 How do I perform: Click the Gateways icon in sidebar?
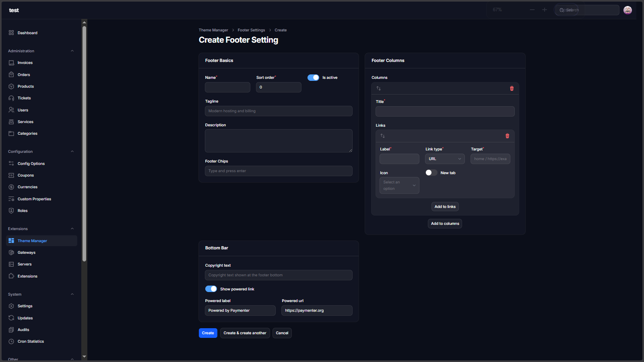pos(11,253)
